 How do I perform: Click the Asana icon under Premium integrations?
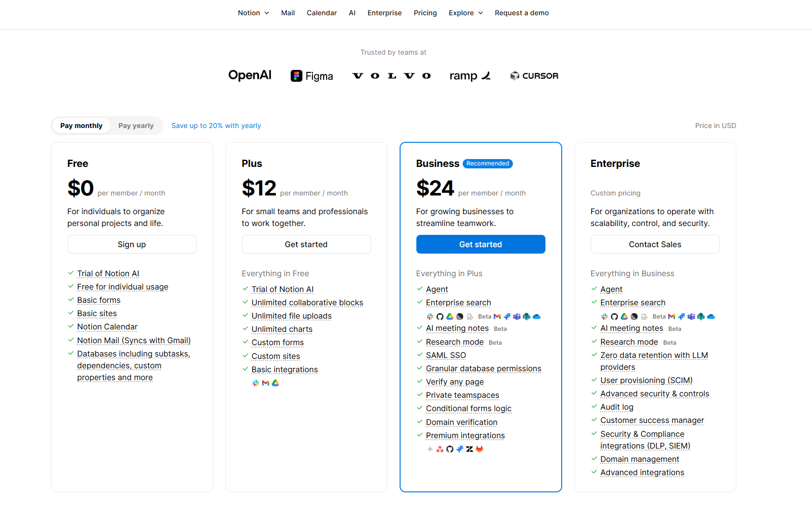[440, 449]
